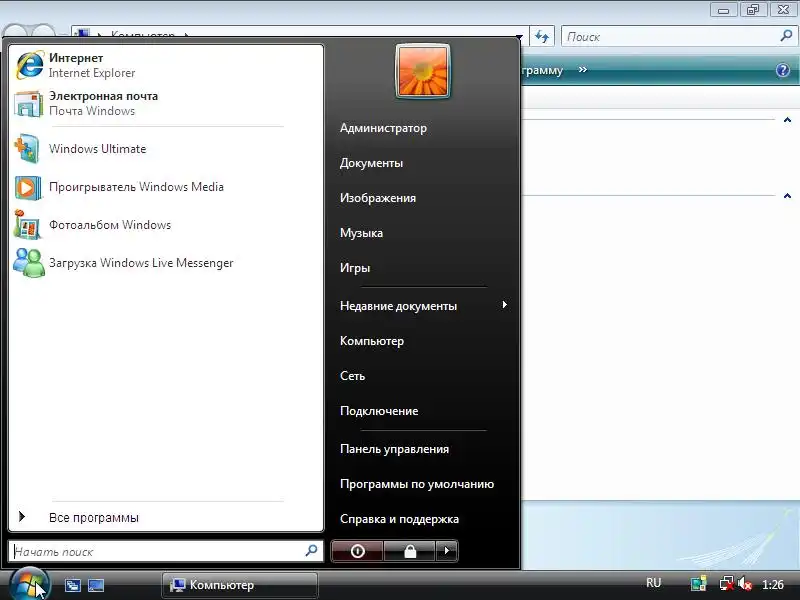Start Windows Media Player
The image size is (800, 600).
pos(166,187)
